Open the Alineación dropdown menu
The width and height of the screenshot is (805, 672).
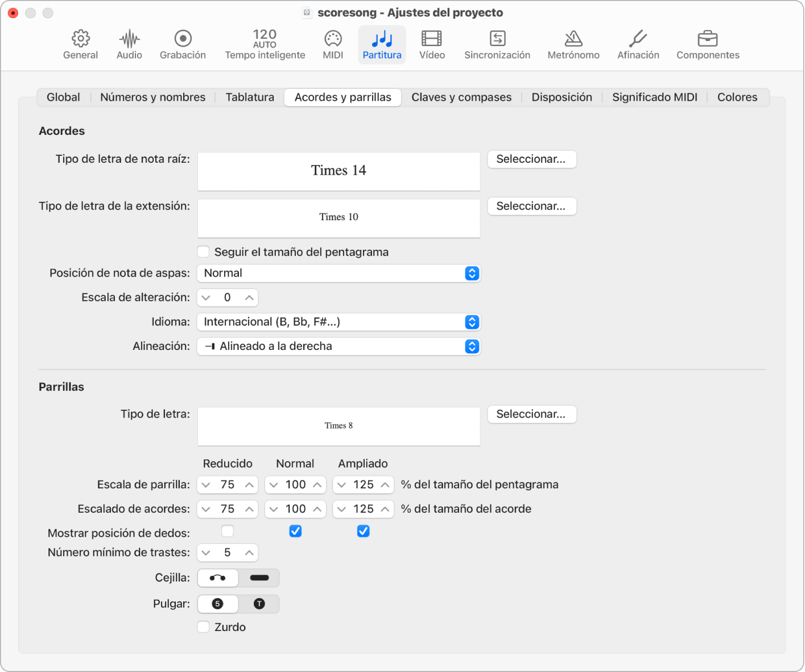coord(338,346)
